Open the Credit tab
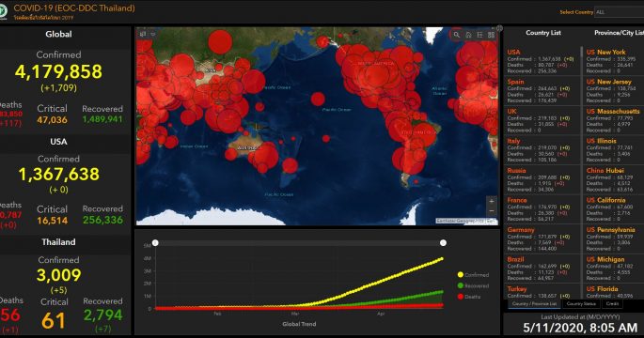 tap(612, 304)
